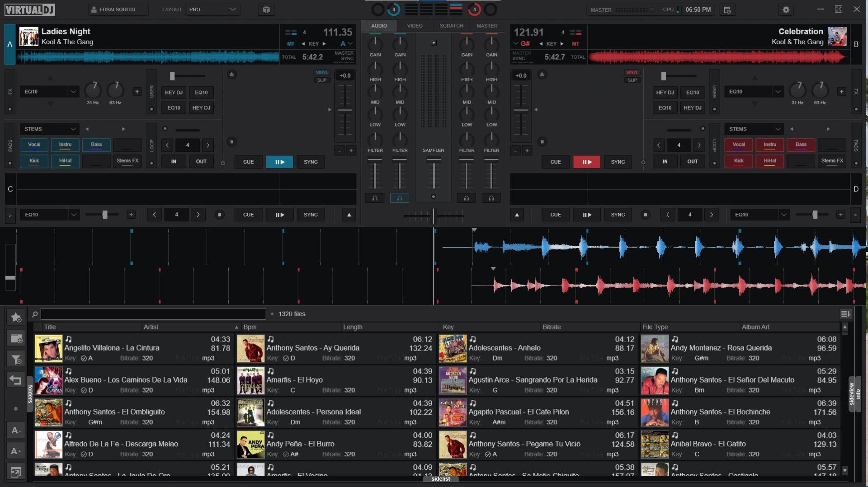Click the loop OUT button on deck B
868x487 pixels.
[x=692, y=161]
